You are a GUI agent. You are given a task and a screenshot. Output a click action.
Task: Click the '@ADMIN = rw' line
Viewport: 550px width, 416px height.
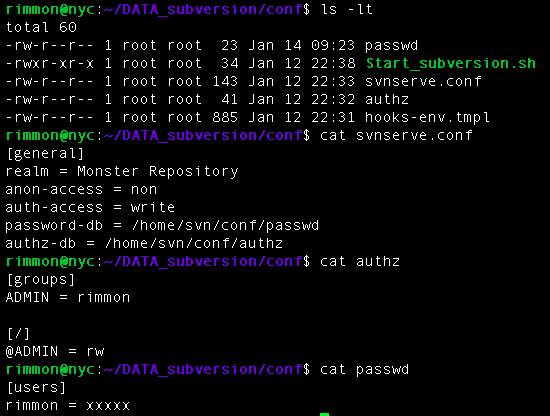(55, 351)
